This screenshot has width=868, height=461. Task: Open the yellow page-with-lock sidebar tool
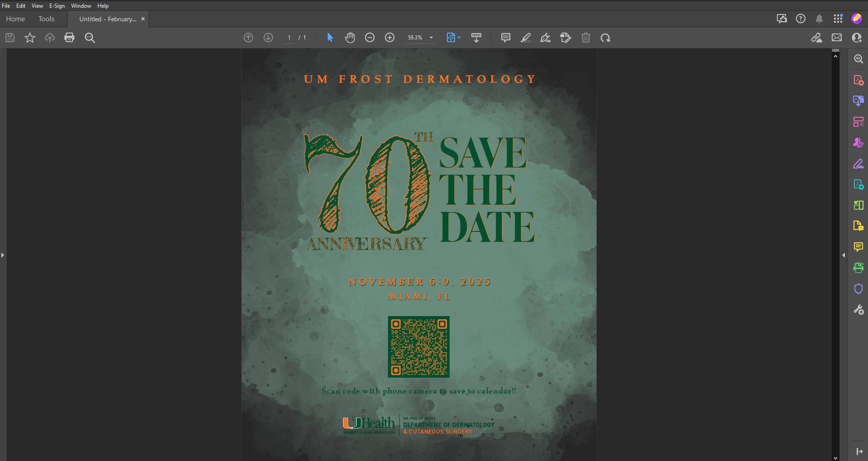(858, 226)
